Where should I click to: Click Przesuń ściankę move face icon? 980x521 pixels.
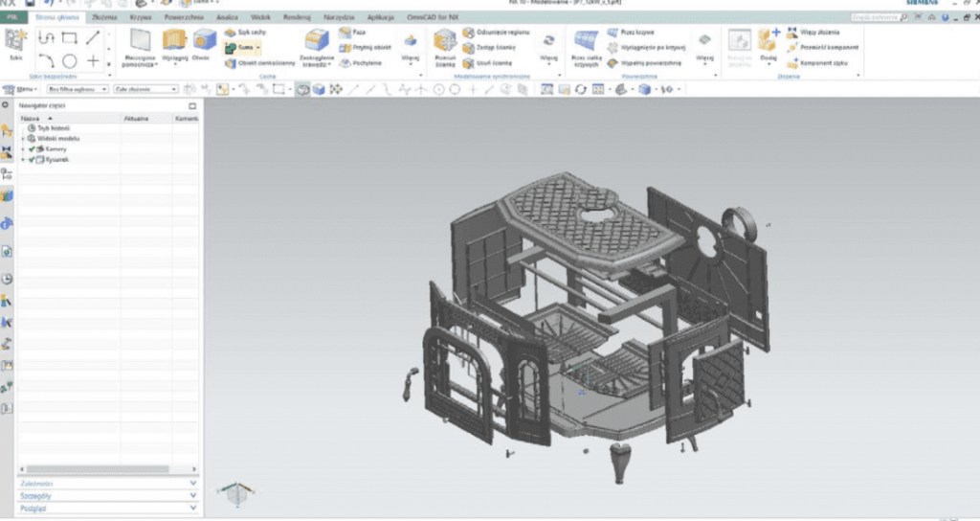444,41
